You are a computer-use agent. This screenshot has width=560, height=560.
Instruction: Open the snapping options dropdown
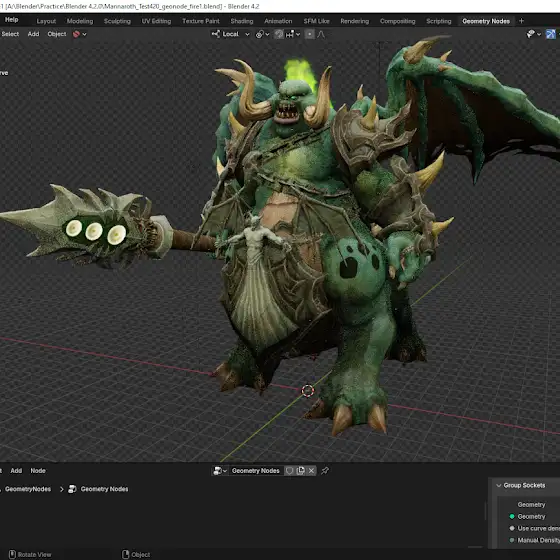293,34
